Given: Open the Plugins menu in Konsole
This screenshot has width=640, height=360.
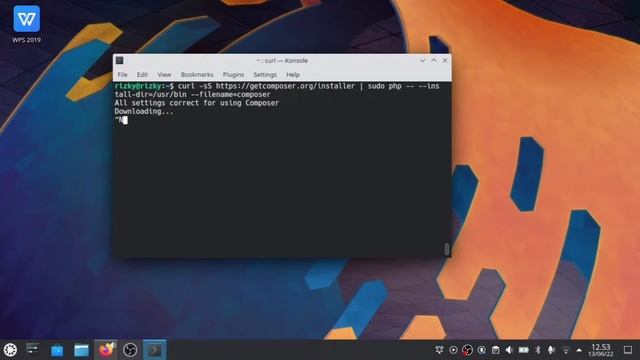Looking at the screenshot, I should point(233,75).
